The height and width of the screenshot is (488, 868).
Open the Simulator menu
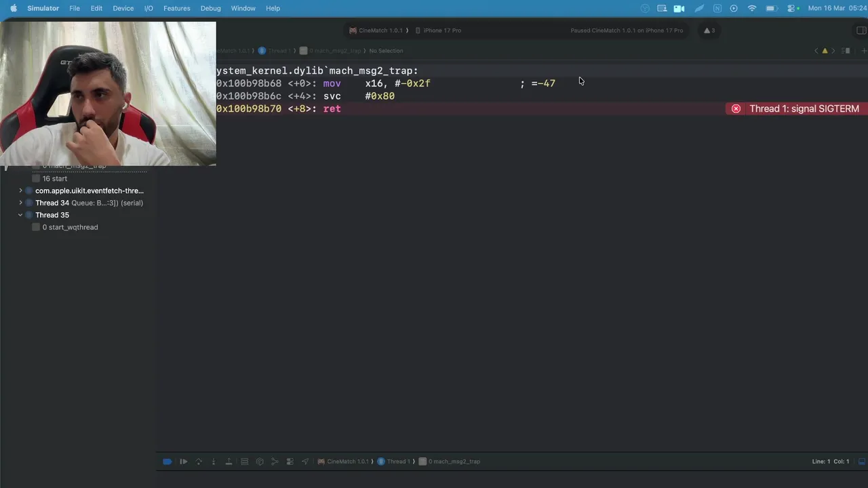click(43, 8)
